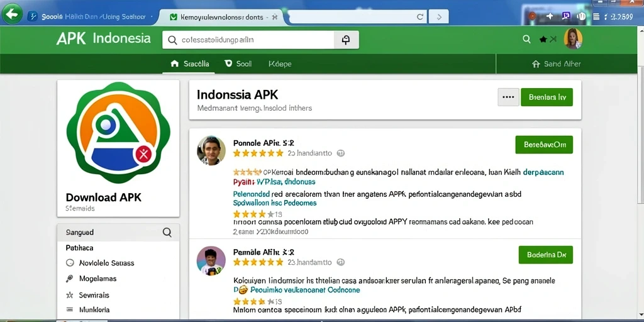Click the first reviewer's avatar photo
This screenshot has width=644, height=322.
(211, 150)
